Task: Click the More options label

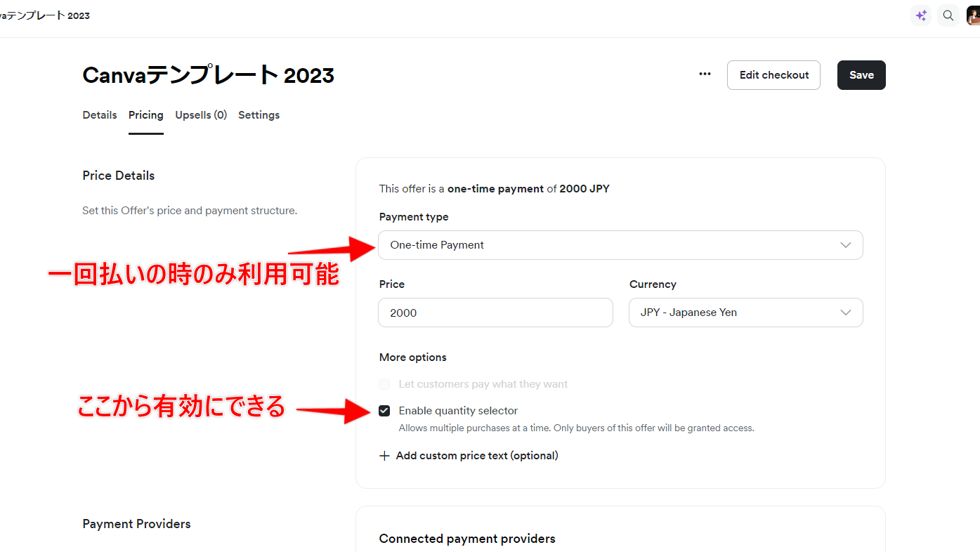Action: pyautogui.click(x=413, y=357)
